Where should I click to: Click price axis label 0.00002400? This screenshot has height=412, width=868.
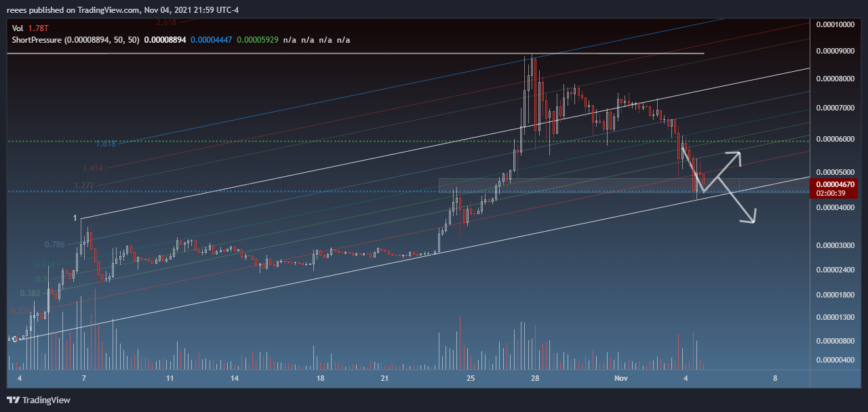click(835, 270)
